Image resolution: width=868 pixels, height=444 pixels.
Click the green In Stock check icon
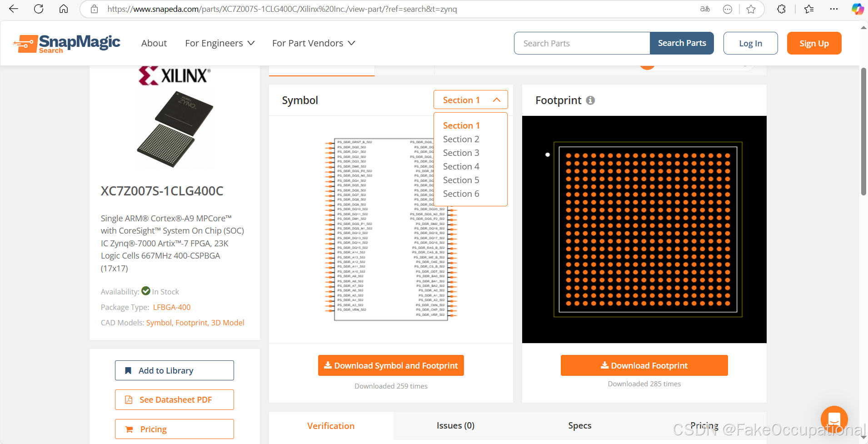click(146, 291)
